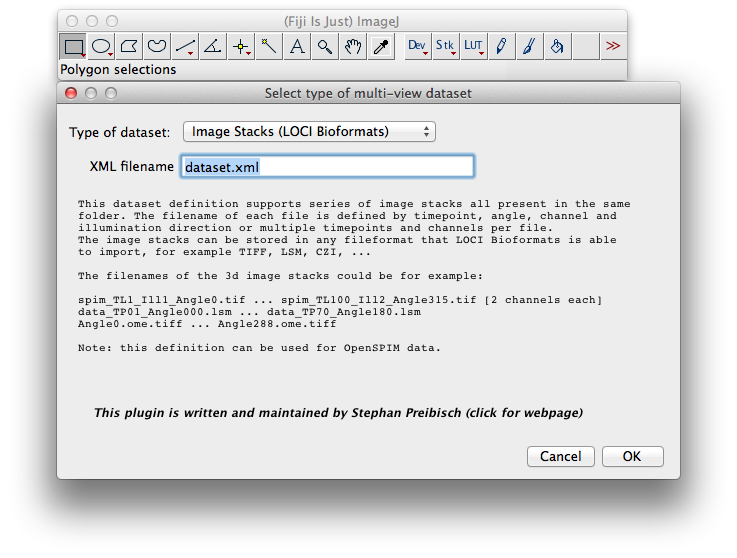Image resolution: width=737 pixels, height=558 pixels.
Task: Select the Flood fill tool
Action: click(557, 46)
